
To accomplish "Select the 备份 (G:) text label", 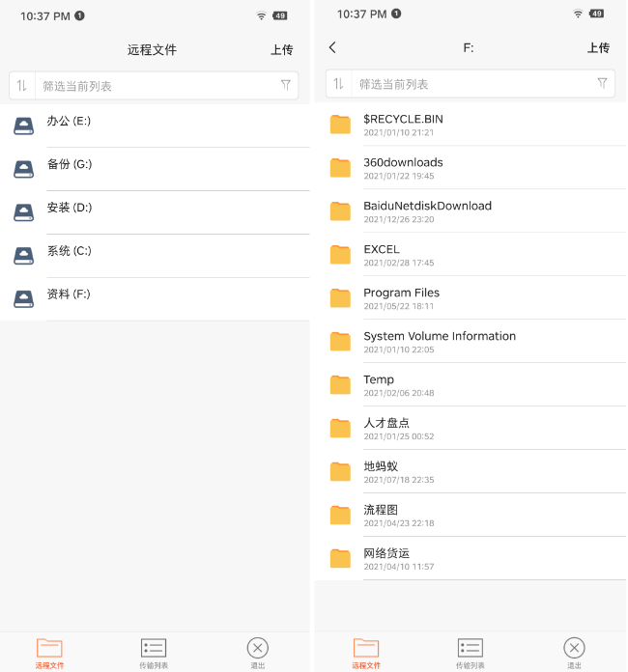I will click(70, 164).
